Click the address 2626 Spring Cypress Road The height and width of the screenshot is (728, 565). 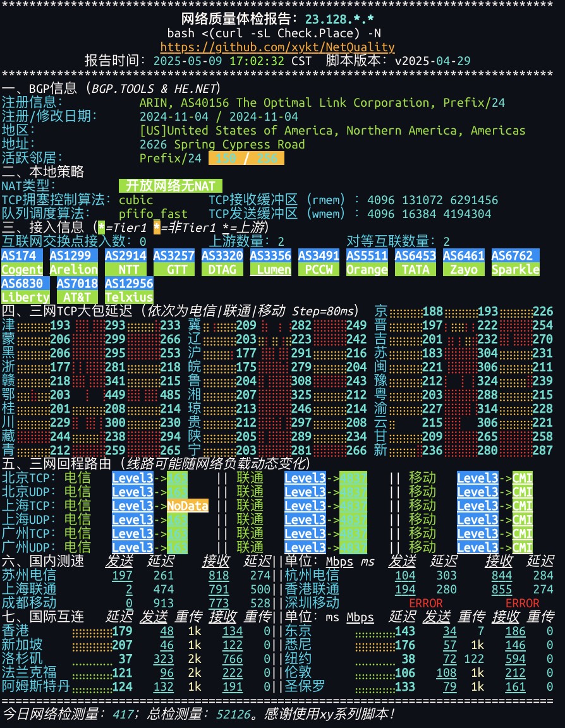[222, 144]
